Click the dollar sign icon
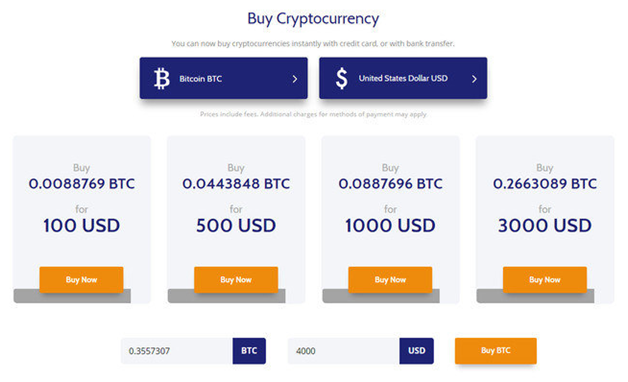The width and height of the screenshot is (628, 382). [x=342, y=78]
